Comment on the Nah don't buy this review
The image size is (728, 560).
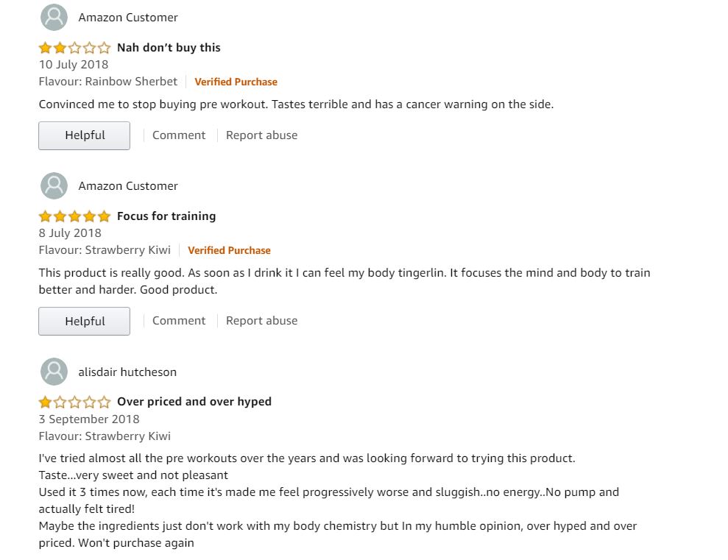179,135
